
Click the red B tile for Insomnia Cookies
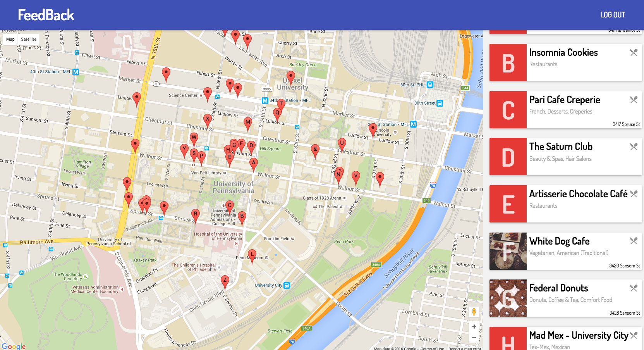tap(508, 62)
